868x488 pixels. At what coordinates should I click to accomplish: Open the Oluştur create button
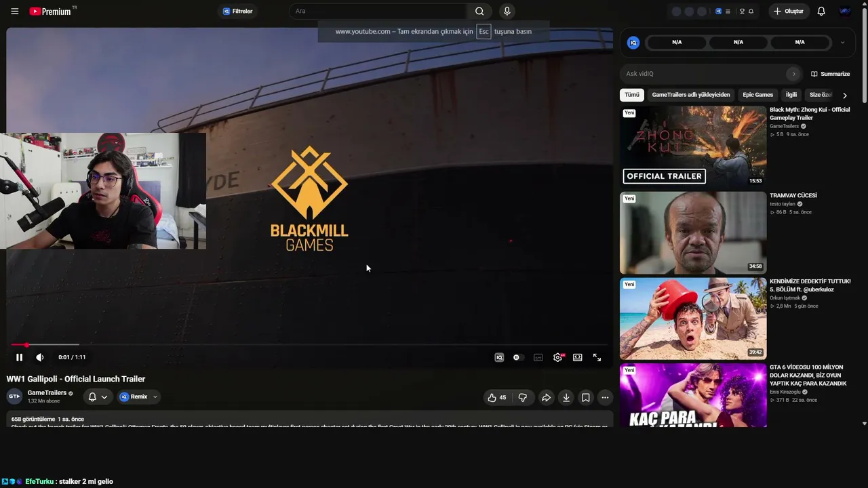click(789, 12)
